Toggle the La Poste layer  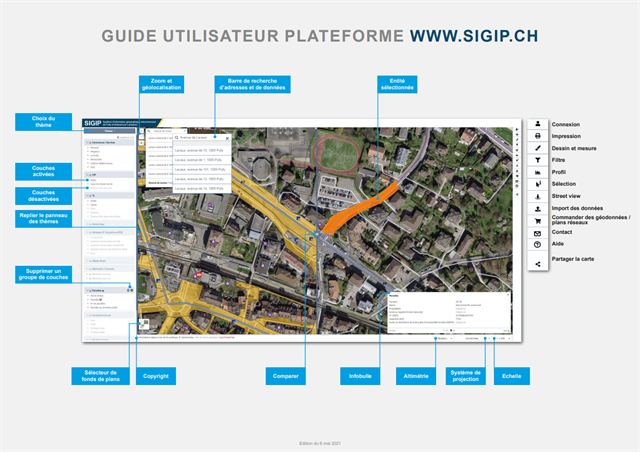click(95, 155)
